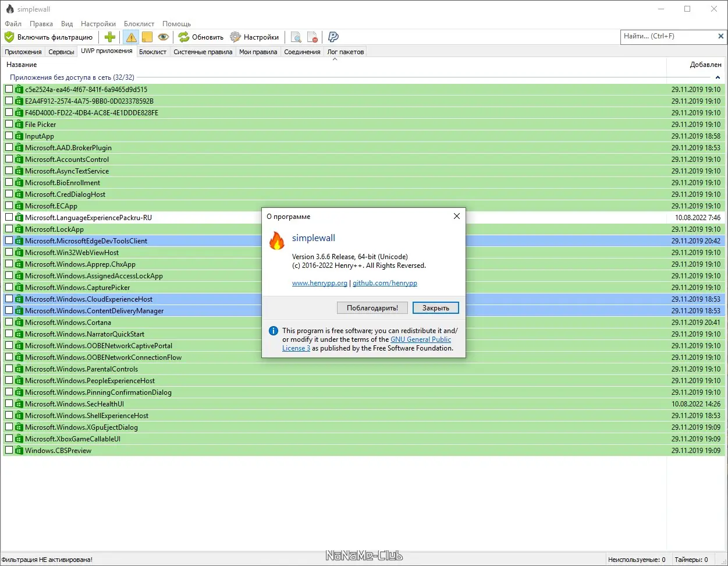728x566 pixels.
Task: Click the green plus add-rule icon
Action: 110,37
